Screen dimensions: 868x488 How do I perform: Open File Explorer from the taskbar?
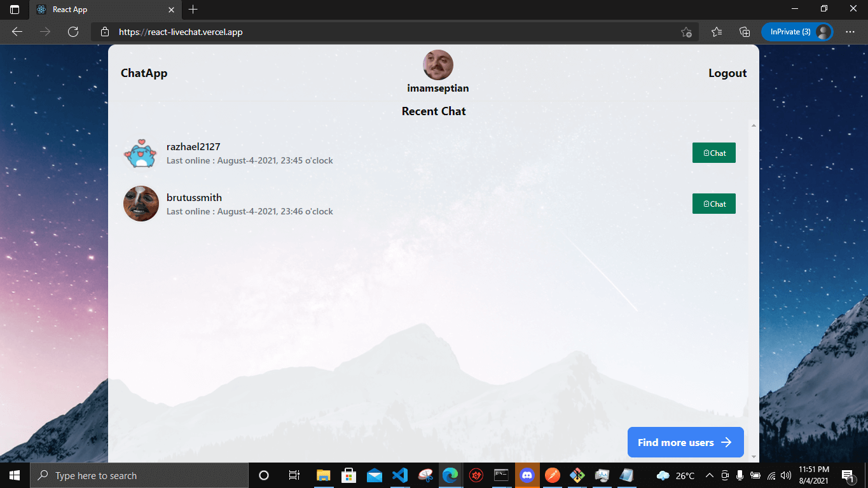pos(324,475)
